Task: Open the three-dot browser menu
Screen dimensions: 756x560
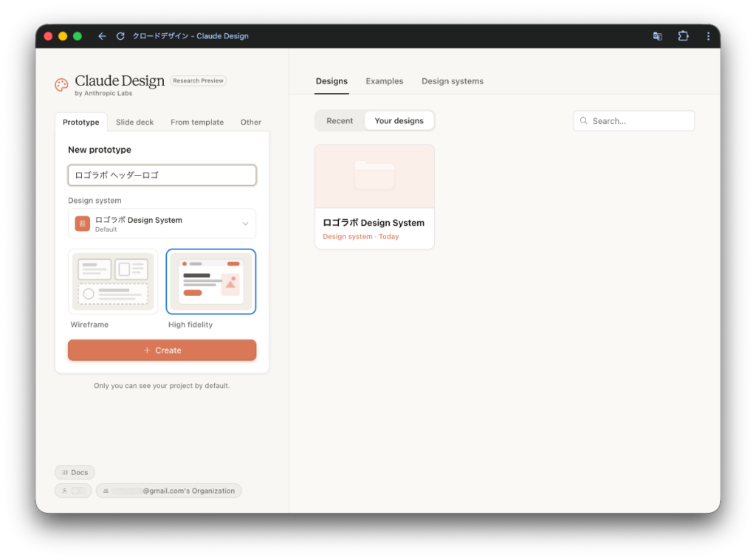Action: click(708, 36)
